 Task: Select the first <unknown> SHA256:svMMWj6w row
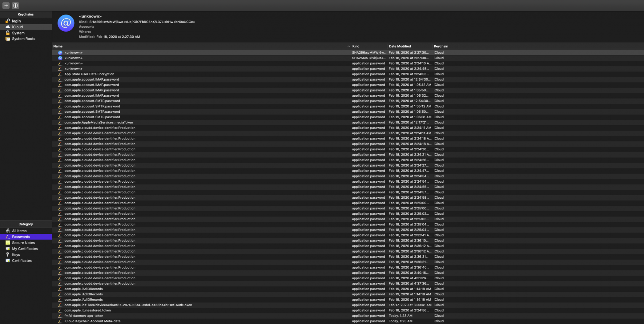pyautogui.click(x=348, y=52)
